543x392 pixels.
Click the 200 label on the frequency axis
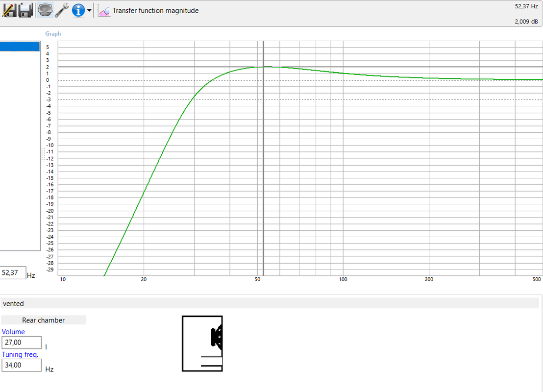point(429,279)
